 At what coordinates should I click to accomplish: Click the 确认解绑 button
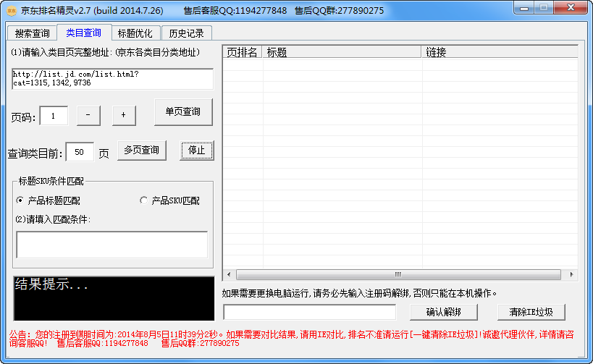(444, 312)
